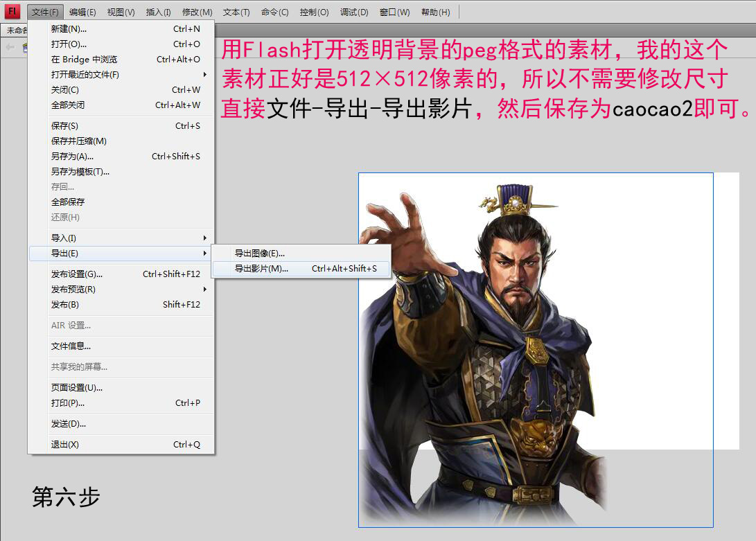Select 在 Bridge 中浏览
Viewport: 756px width, 541px height.
(121, 60)
